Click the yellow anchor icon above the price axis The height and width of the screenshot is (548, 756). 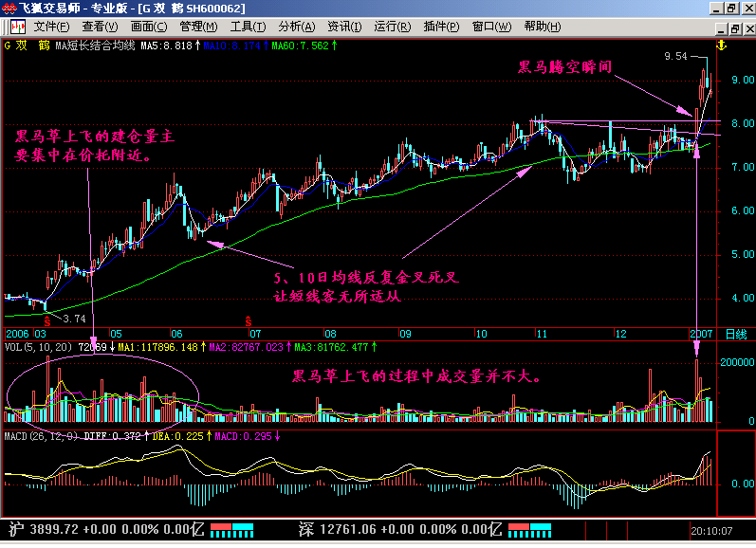[720, 45]
